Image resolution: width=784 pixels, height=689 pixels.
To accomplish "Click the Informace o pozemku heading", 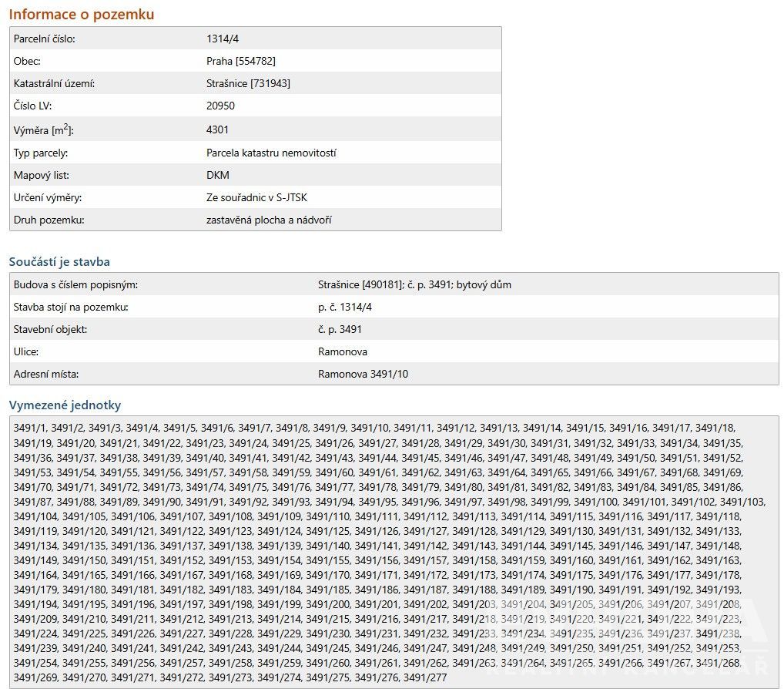I will click(82, 14).
